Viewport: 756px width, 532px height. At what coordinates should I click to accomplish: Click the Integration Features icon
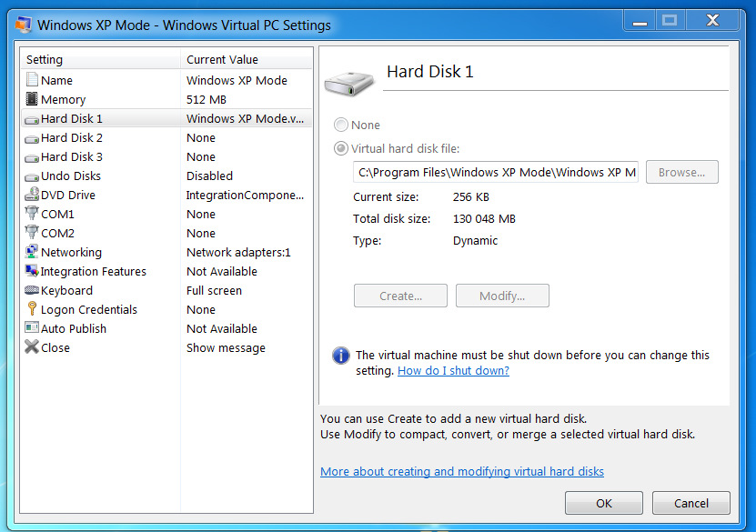point(32,271)
